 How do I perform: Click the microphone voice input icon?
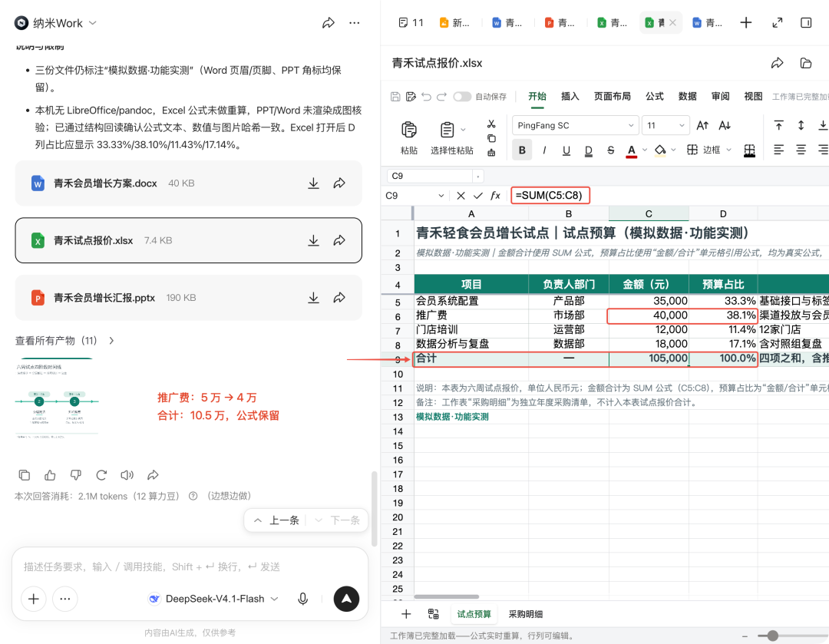coord(303,599)
